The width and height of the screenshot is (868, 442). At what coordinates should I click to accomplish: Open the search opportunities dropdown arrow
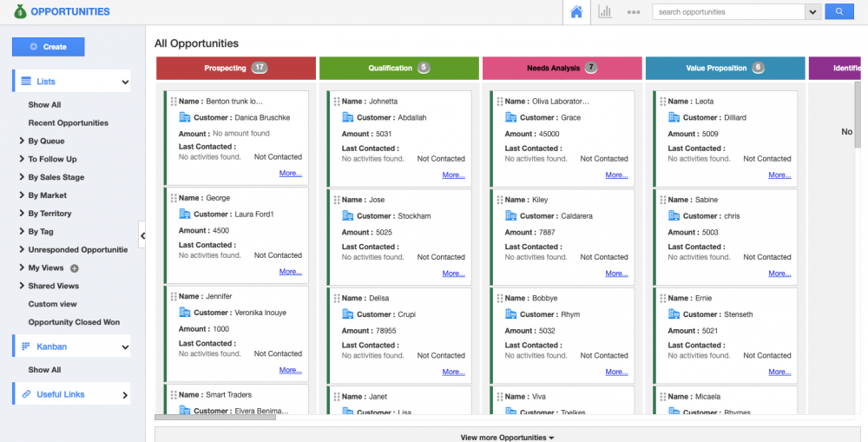812,12
